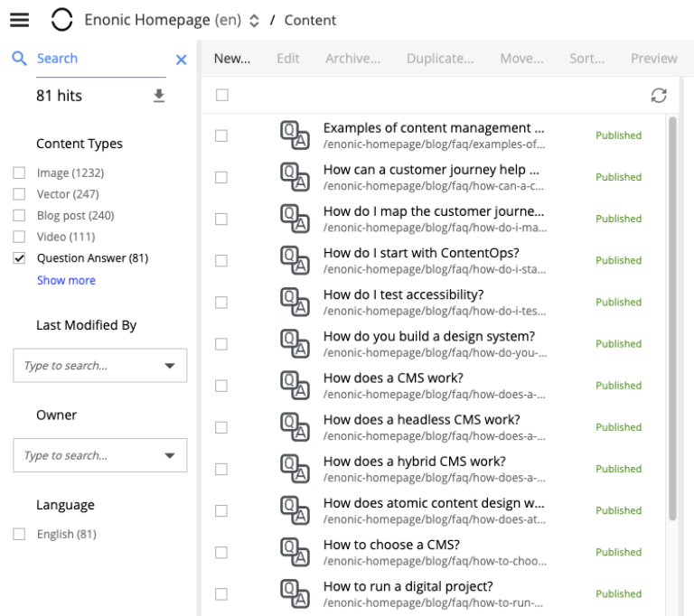Click Q&A icon for 'How do you build a design system?'
The width and height of the screenshot is (694, 616).
click(295, 344)
